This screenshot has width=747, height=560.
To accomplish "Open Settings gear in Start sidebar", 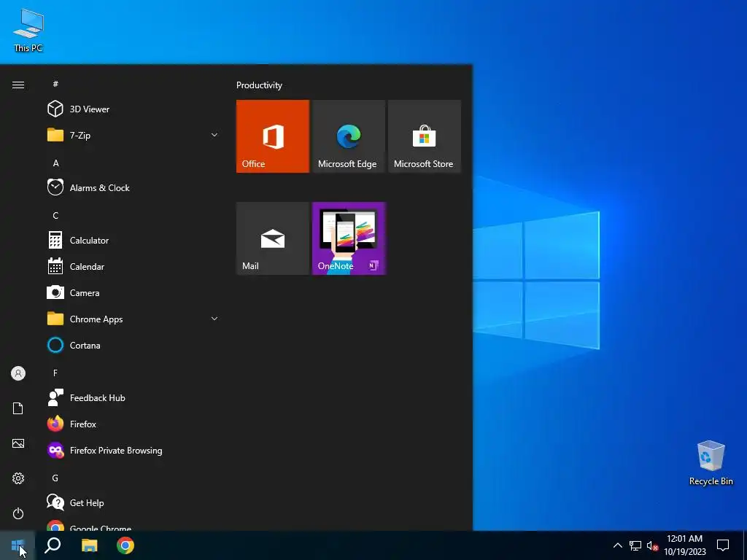I will pyautogui.click(x=18, y=478).
